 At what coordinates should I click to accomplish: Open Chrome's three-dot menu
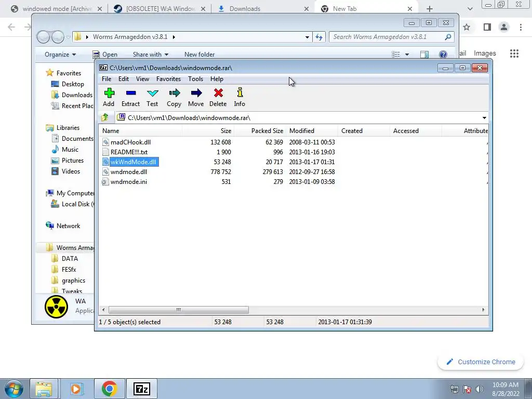coord(521,27)
